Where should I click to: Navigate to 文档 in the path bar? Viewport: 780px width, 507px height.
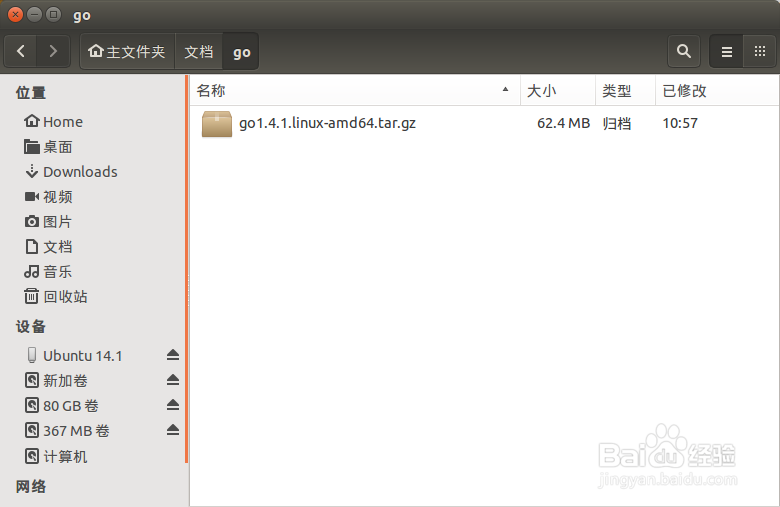pyautogui.click(x=198, y=51)
